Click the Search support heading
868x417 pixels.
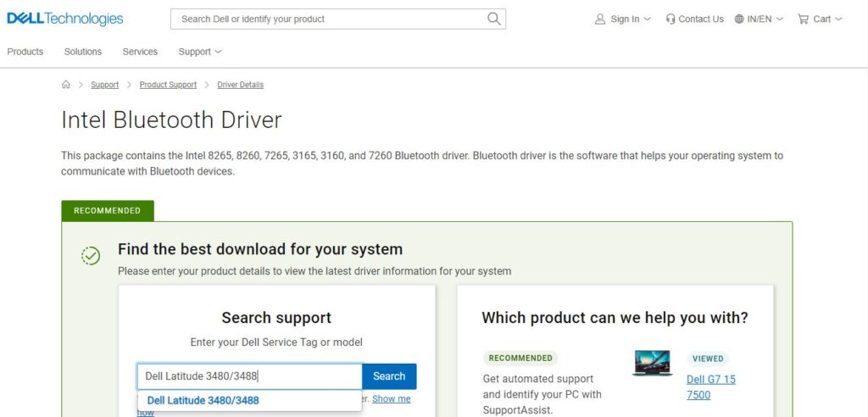pos(277,318)
